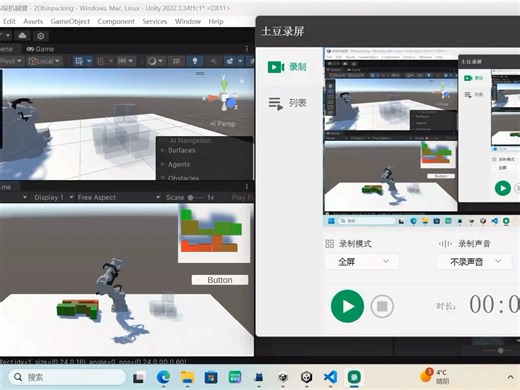Image resolution: width=520 pixels, height=390 pixels.
Task: Toggle scene effects layers icon
Action: point(230,61)
